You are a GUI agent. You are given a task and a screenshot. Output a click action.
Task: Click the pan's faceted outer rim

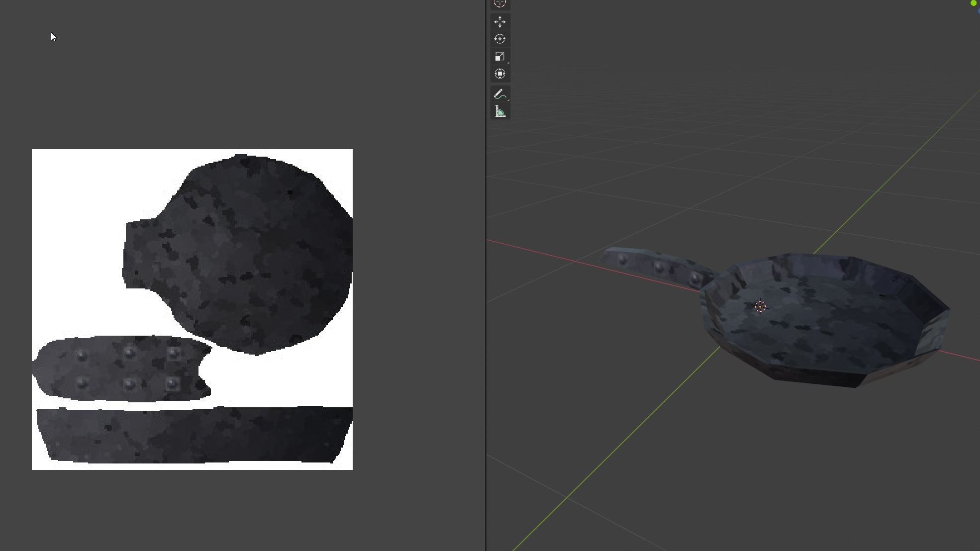click(x=816, y=376)
